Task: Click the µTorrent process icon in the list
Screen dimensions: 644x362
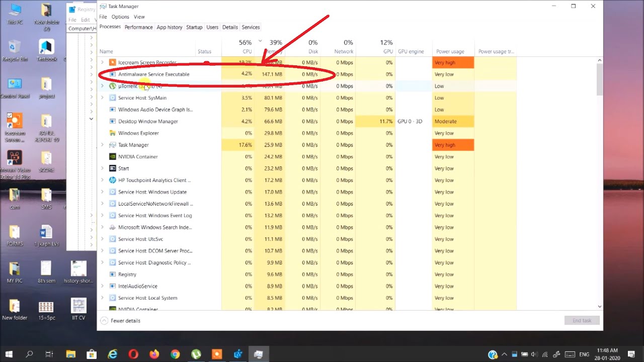Action: (113, 86)
